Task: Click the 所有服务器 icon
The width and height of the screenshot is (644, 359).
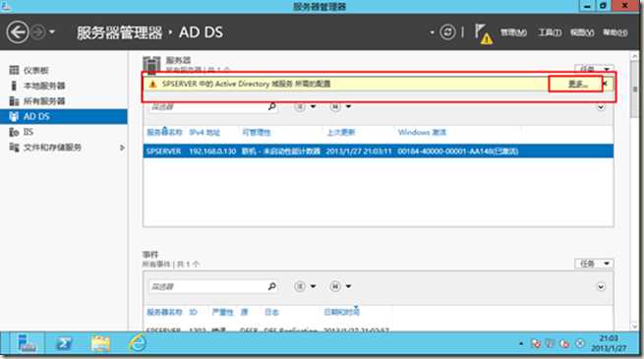Action: click(x=14, y=101)
